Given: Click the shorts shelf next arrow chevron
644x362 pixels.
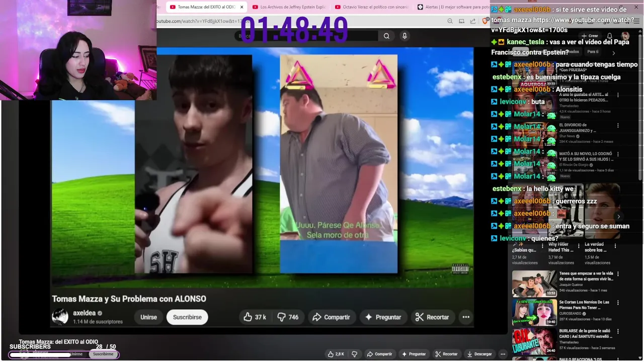Looking at the screenshot, I should coord(618,217).
